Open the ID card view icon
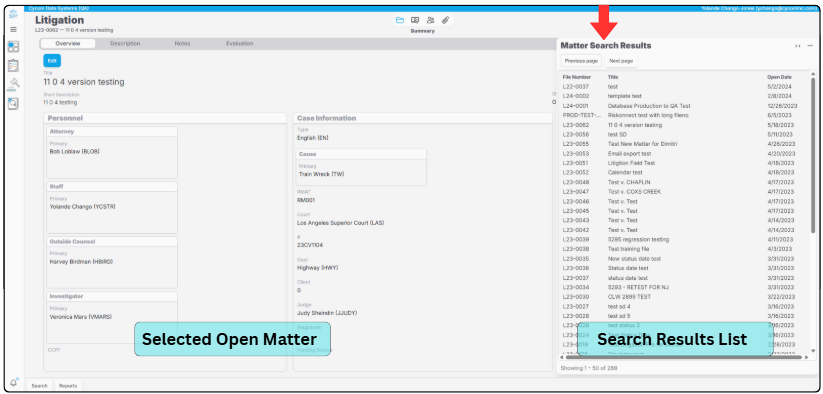823x394 pixels. 415,20
